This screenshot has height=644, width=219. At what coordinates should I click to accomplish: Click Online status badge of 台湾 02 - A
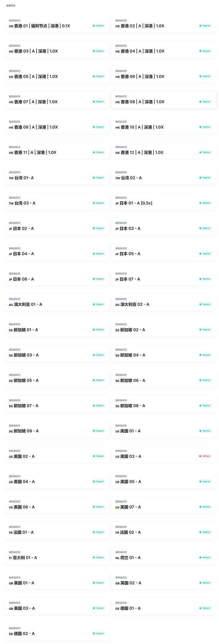pos(205,178)
